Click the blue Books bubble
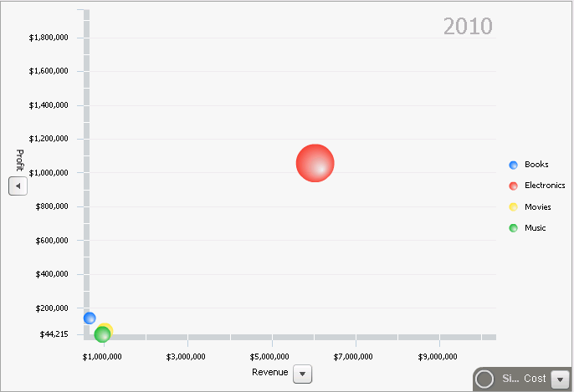 pyautogui.click(x=90, y=318)
